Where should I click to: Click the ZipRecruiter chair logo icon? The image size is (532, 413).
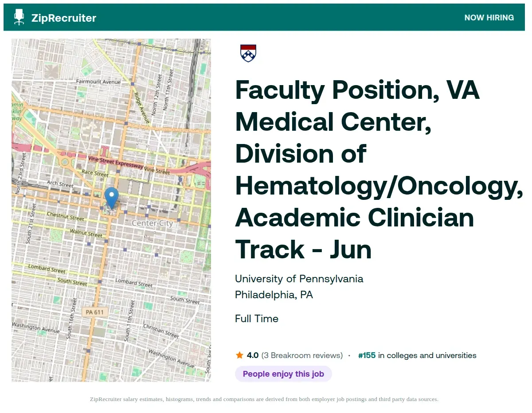click(x=19, y=17)
